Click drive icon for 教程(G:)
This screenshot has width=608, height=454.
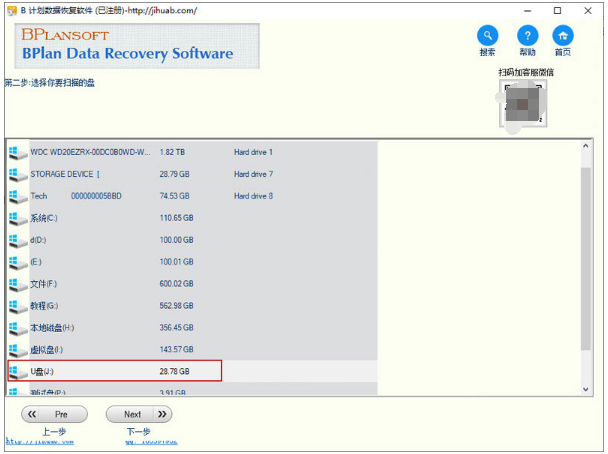[x=17, y=306]
